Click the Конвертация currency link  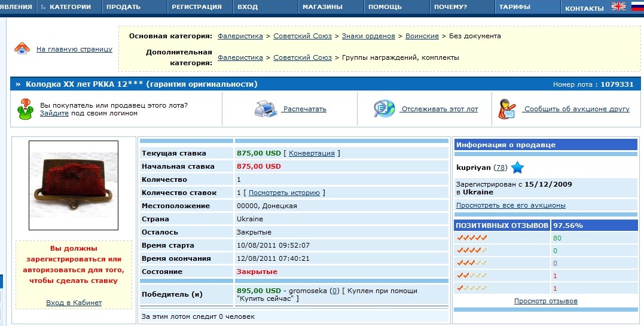click(x=312, y=153)
